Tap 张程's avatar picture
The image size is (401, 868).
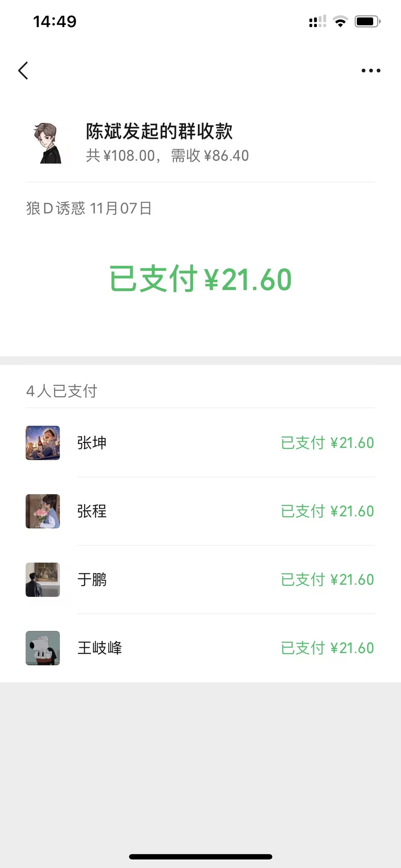[43, 511]
